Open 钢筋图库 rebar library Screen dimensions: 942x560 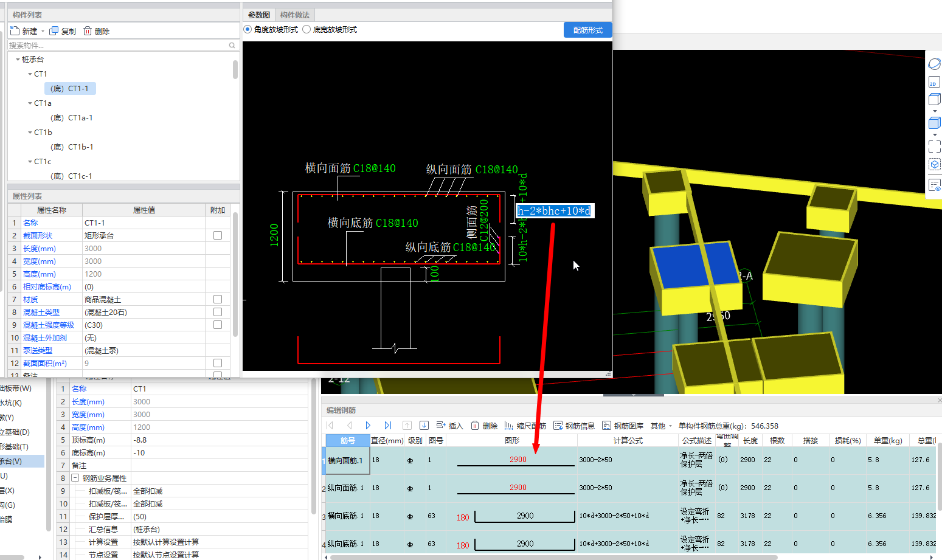click(x=623, y=426)
